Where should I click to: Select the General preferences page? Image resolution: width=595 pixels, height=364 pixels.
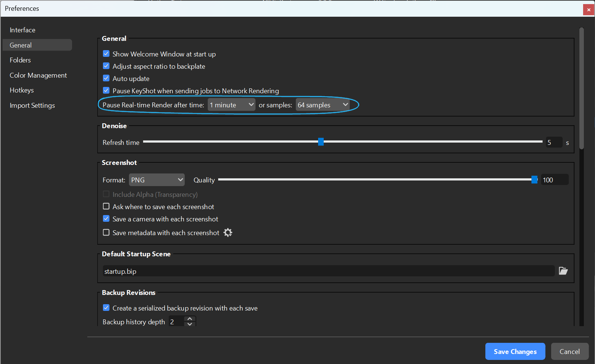coord(20,45)
